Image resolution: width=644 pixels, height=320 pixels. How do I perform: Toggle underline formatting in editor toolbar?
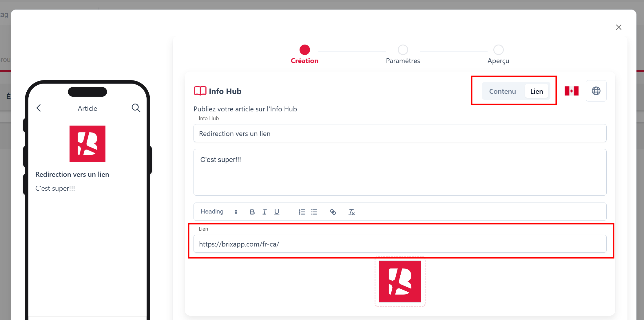pyautogui.click(x=277, y=212)
